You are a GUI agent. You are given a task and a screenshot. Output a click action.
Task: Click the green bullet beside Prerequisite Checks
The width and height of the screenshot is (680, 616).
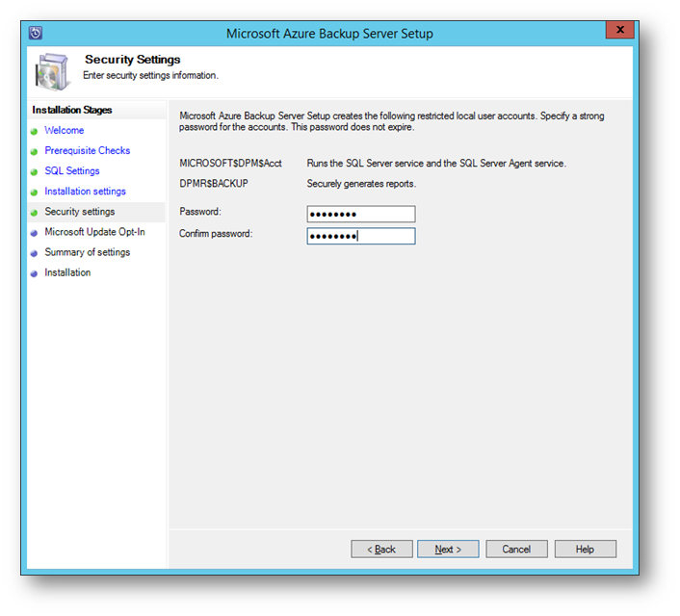[35, 152]
